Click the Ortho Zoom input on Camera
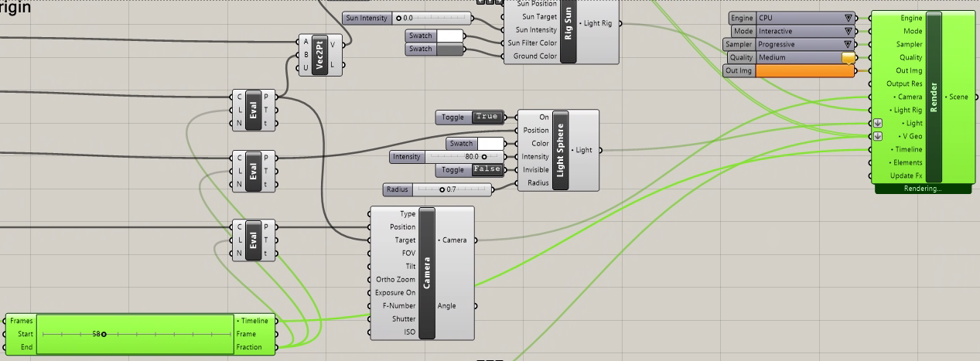Viewport: 980px width, 361px height. coord(395,279)
